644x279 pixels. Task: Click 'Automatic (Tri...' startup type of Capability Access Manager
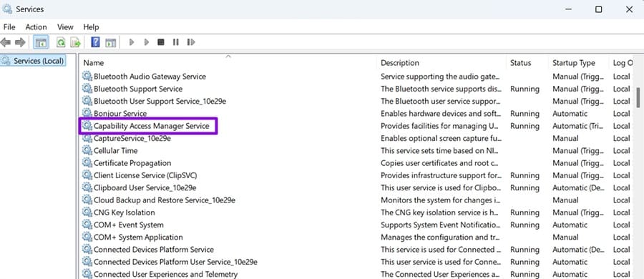pyautogui.click(x=578, y=126)
